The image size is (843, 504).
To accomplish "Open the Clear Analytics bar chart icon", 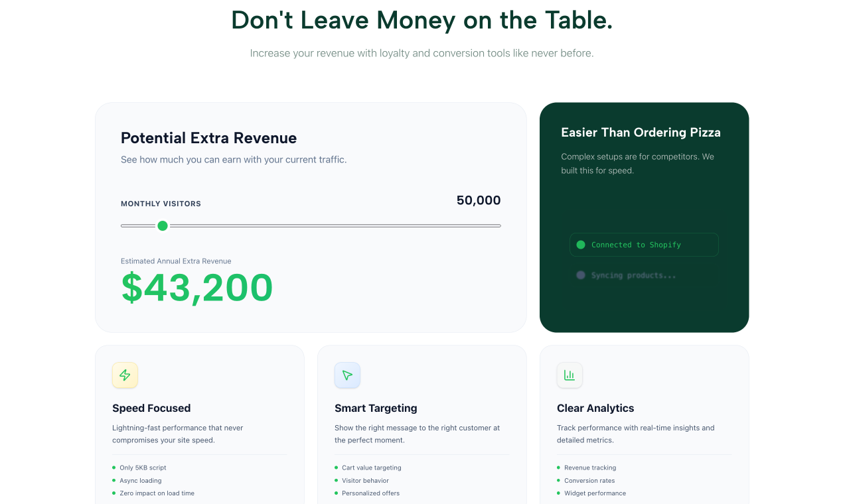I will 570,375.
